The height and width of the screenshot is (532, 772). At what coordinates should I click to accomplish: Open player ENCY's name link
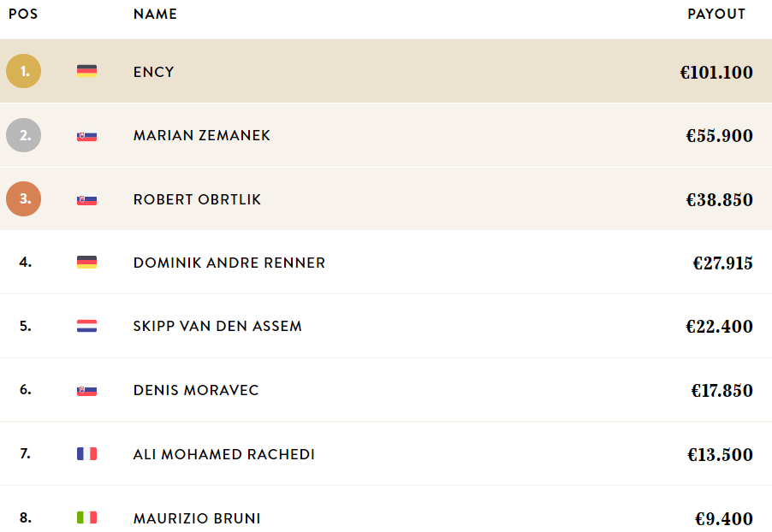coord(153,72)
